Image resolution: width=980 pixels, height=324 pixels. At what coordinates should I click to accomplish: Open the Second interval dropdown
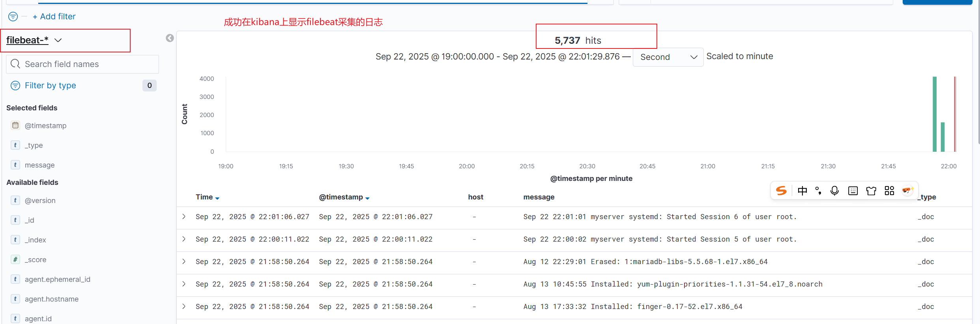pos(668,57)
